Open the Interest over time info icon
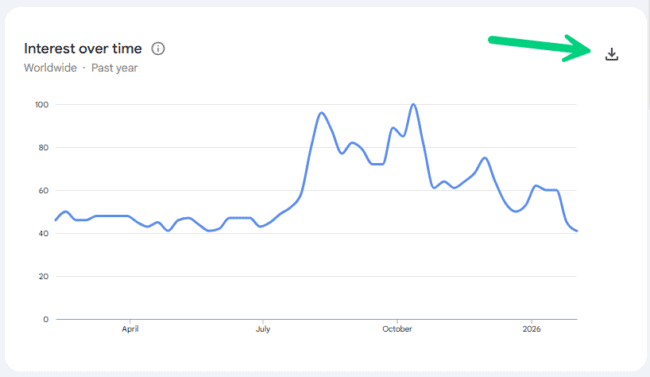 point(158,49)
